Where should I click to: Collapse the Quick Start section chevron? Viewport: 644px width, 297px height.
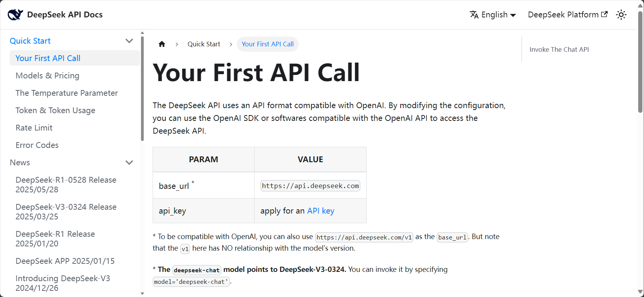[129, 41]
